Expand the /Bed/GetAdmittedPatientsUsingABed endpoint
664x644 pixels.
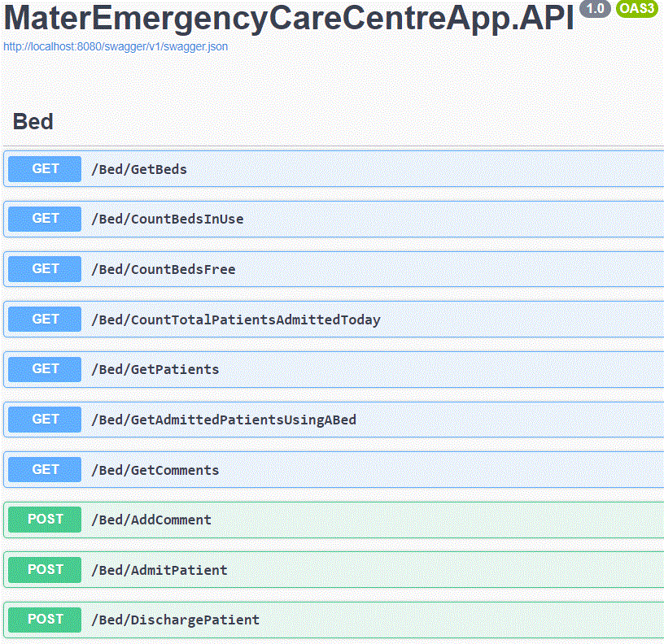point(325,420)
